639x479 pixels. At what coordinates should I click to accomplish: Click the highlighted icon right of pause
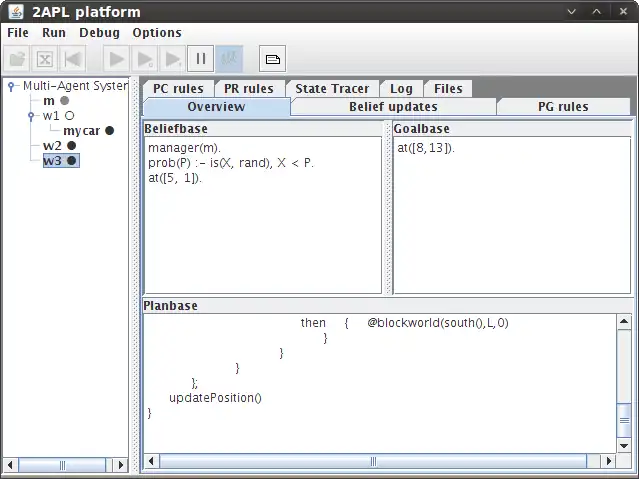[x=229, y=59]
